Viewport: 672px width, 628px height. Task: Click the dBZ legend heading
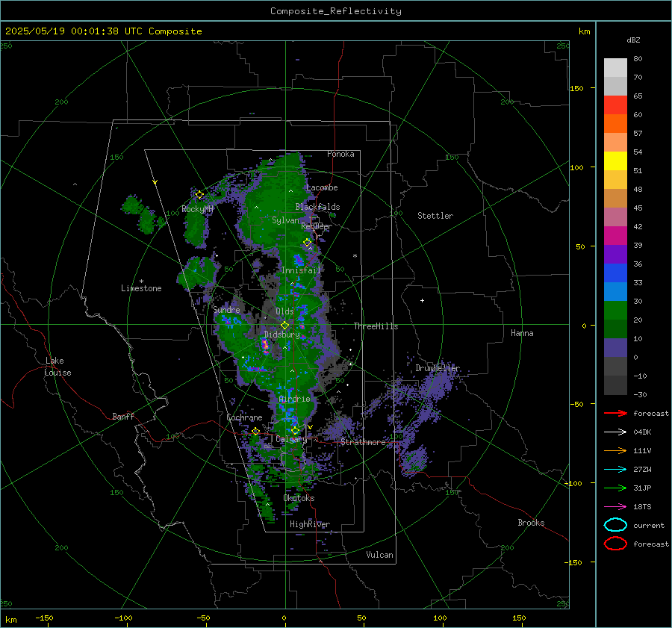pos(633,40)
